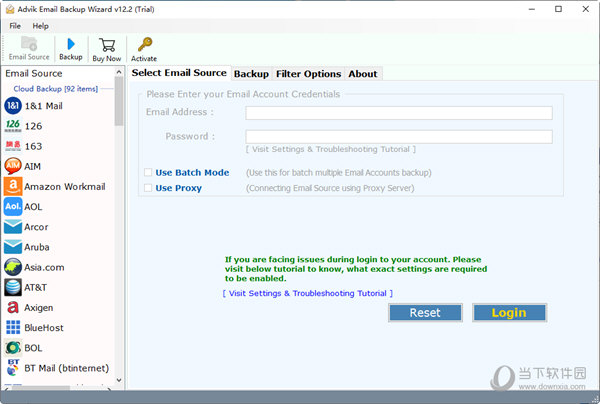This screenshot has height=404, width=600.
Task: Click the 'Use Proxy' label
Action: [x=178, y=188]
